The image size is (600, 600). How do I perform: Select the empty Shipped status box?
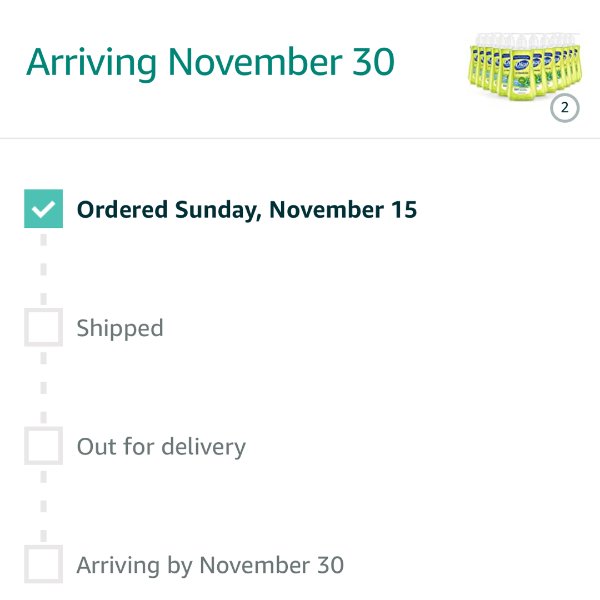point(43,328)
